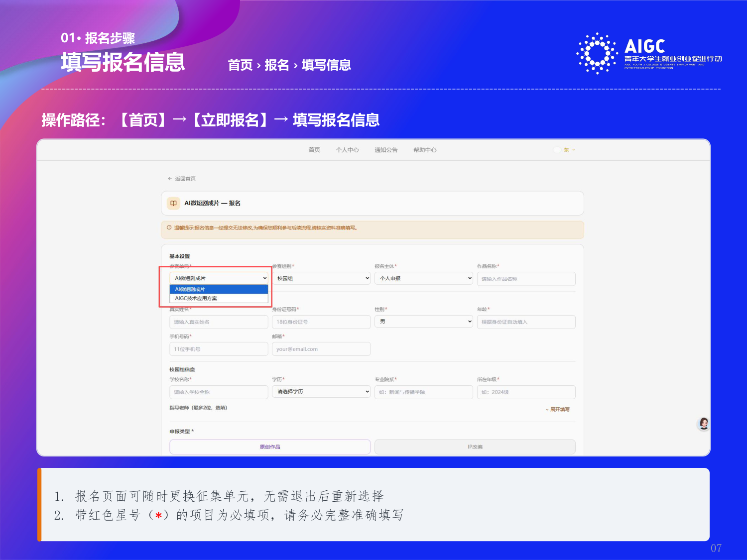Open the 首页 navigation item
This screenshot has width=747, height=560.
coord(314,150)
